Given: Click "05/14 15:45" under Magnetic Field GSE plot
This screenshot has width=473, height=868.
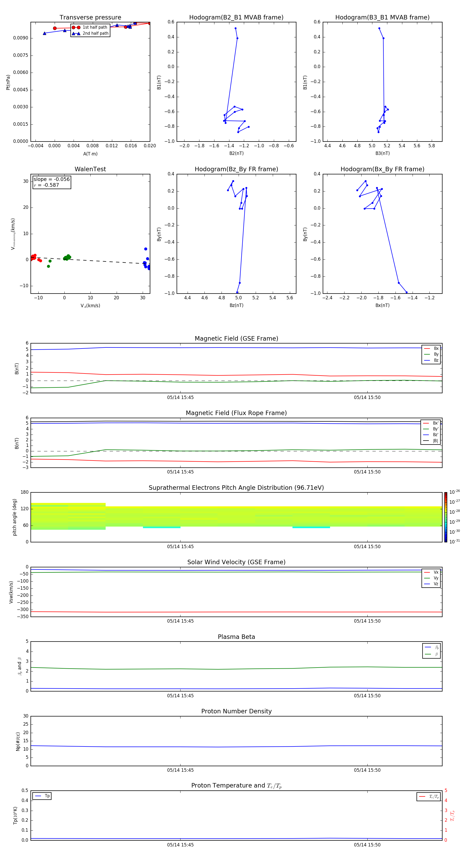Looking at the screenshot, I should click(x=181, y=398).
